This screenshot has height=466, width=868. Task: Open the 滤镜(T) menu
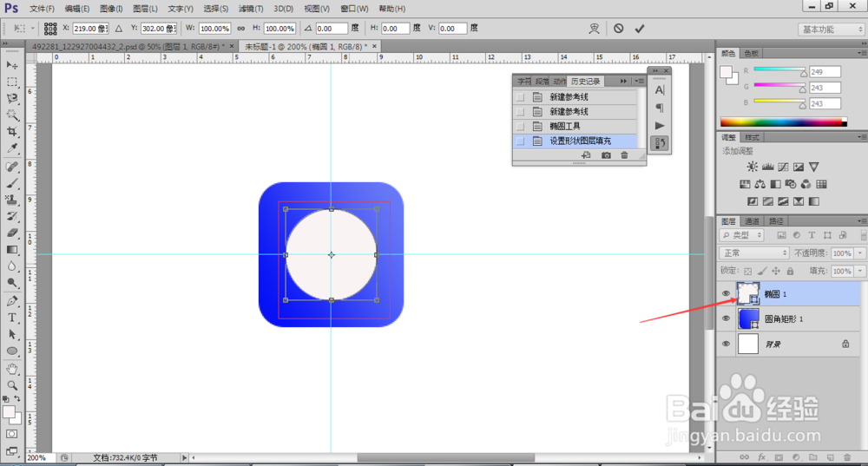pyautogui.click(x=251, y=9)
